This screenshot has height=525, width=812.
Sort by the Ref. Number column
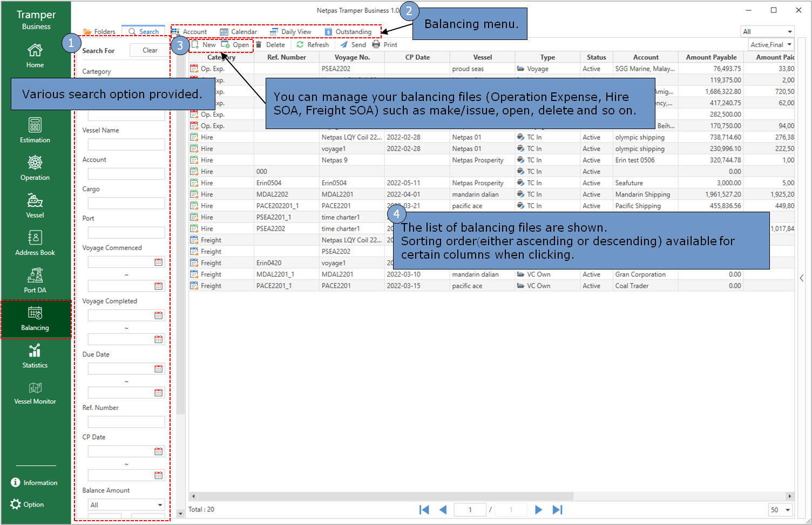tap(286, 57)
